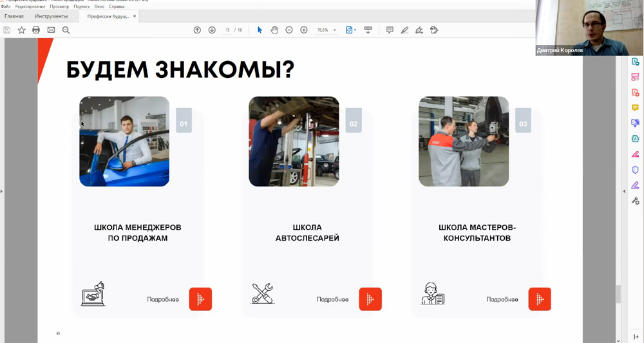Open the Подпись menu
This screenshot has width=644, height=343.
82,6
